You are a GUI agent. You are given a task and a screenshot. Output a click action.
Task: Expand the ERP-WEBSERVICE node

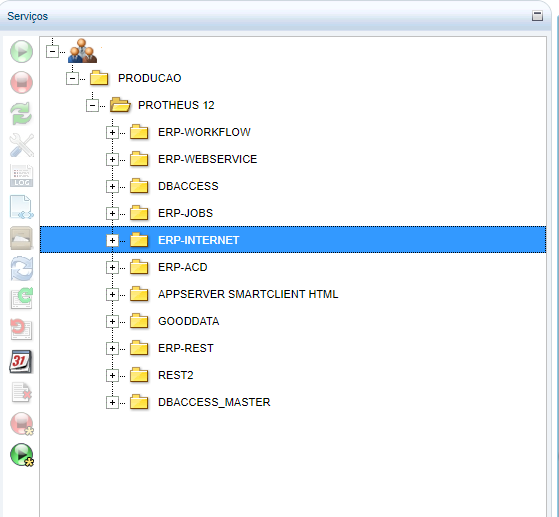[112, 159]
